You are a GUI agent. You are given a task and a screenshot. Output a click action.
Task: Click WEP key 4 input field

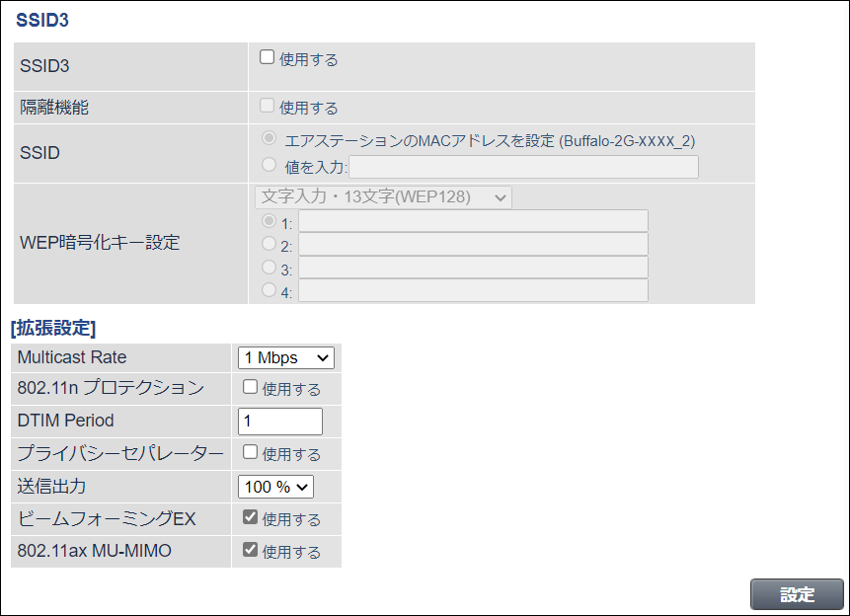pos(473,290)
